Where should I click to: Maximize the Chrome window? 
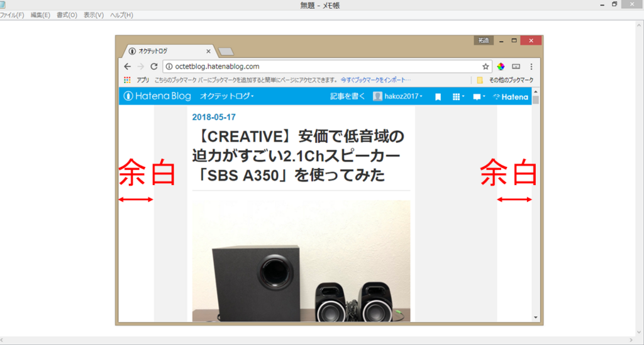tap(514, 40)
